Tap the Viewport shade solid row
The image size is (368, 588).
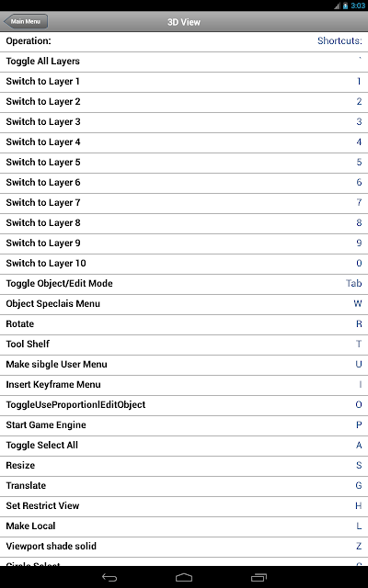184,547
